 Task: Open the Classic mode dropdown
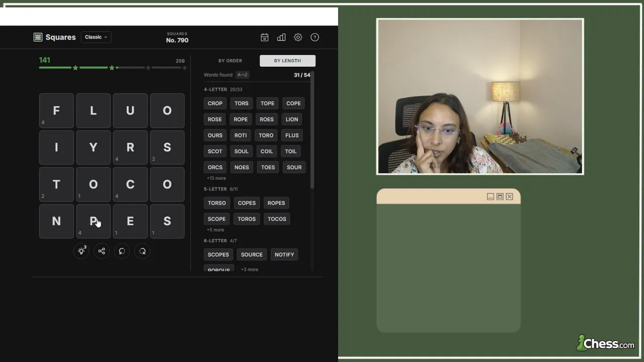(x=96, y=37)
